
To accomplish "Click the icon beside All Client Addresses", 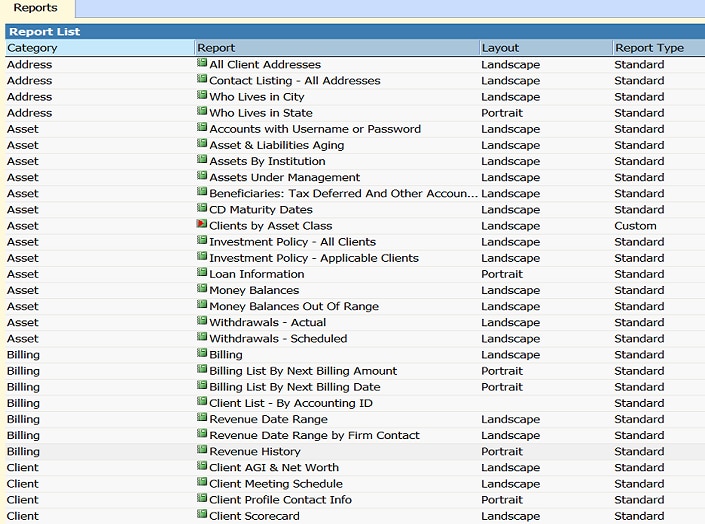I will (202, 64).
